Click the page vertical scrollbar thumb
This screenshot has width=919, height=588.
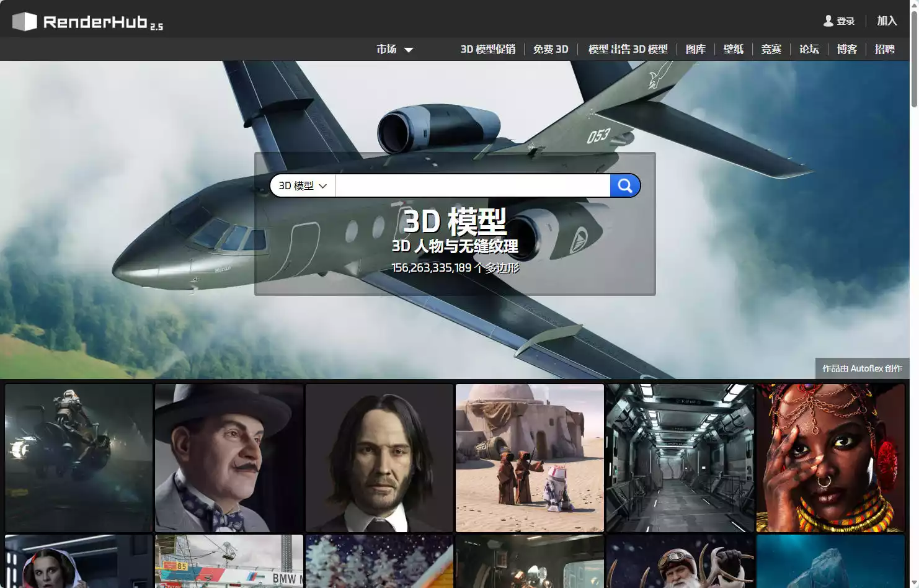coord(914,59)
